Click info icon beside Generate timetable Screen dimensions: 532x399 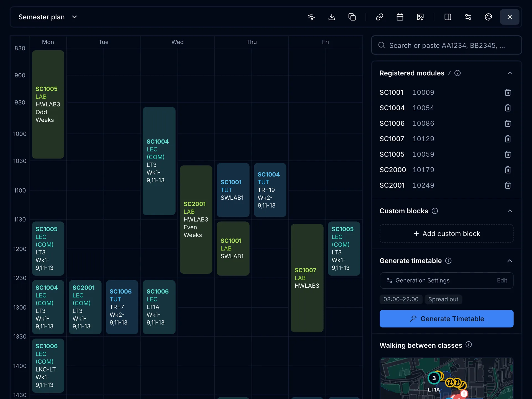[x=448, y=261]
